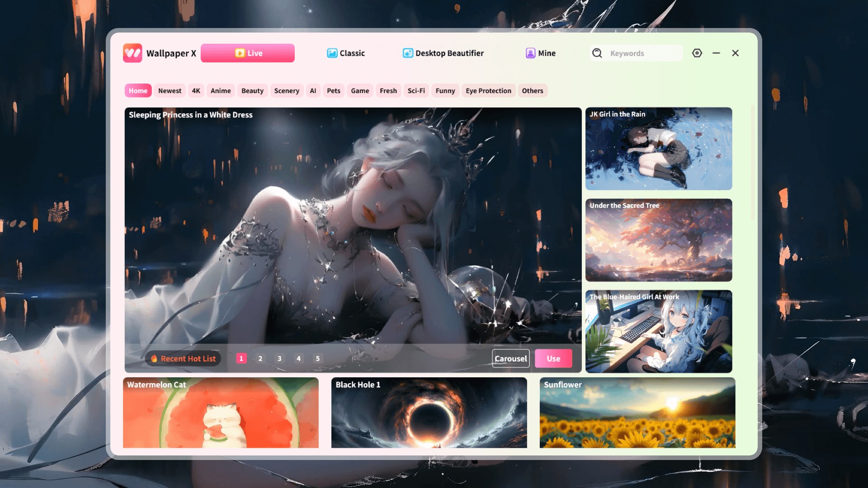Click the Desktop Beautifier icon
The height and width of the screenshot is (488, 868).
(x=407, y=53)
